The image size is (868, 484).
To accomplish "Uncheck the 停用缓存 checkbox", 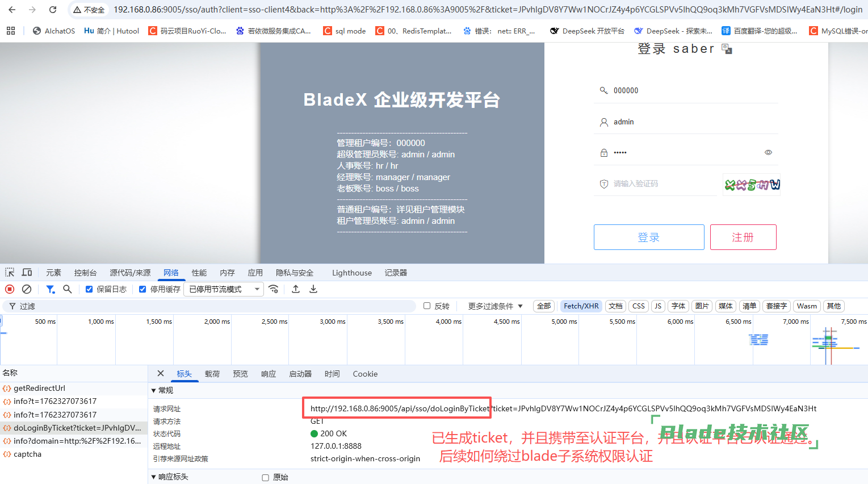I will coord(142,289).
